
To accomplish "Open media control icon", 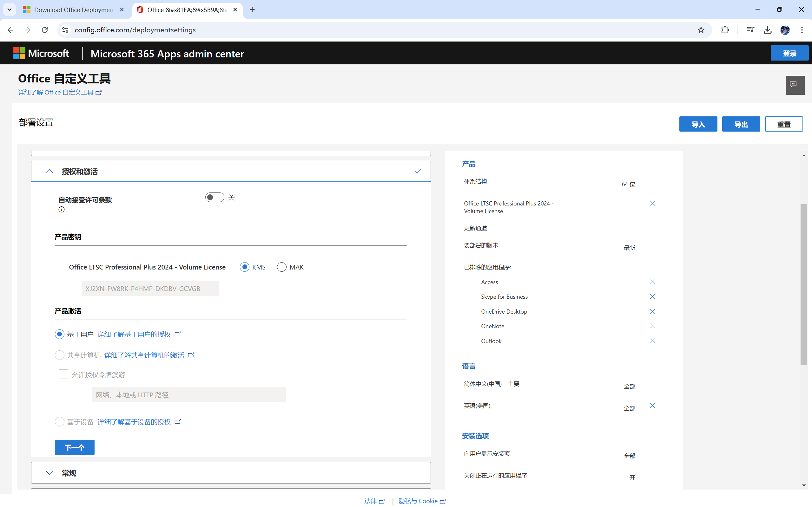I will (750, 30).
